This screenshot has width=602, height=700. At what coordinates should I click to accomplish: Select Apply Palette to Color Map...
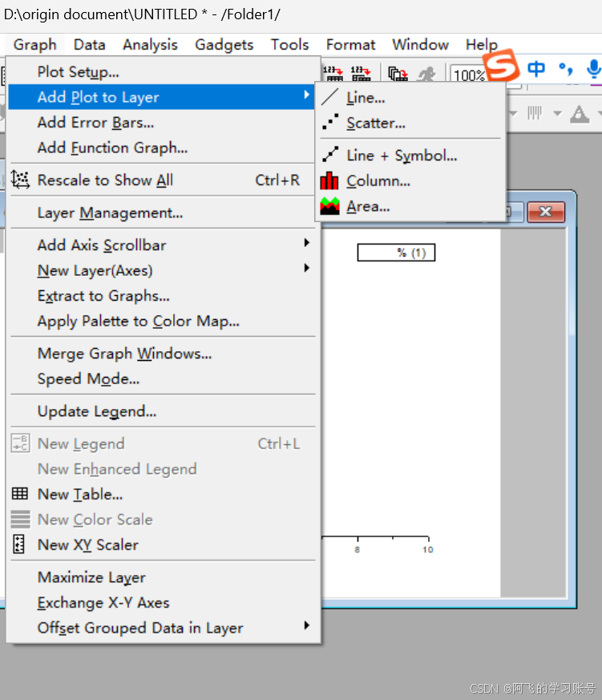(161, 322)
